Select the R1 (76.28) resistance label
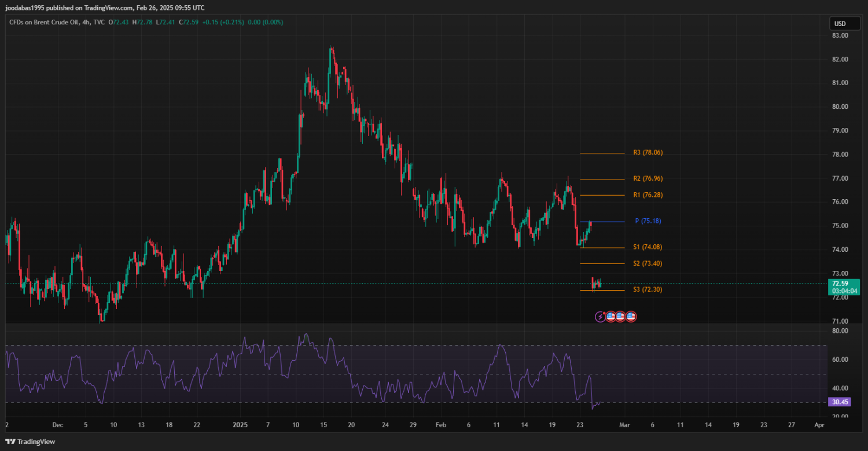This screenshot has width=868, height=451. (x=648, y=195)
